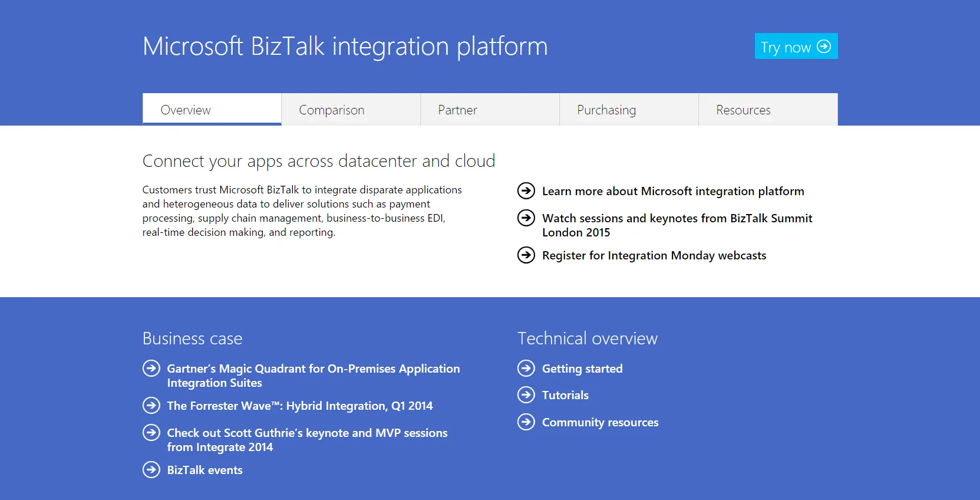Switch to the Comparison tab
Screen dimensions: 980x500
(x=351, y=110)
